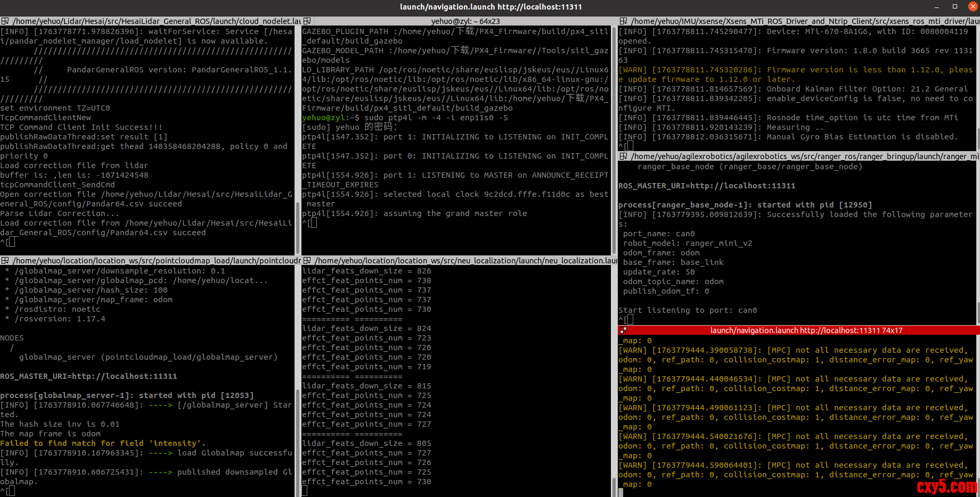Maximize the terminal window
980x497 pixels.
coord(955,7)
